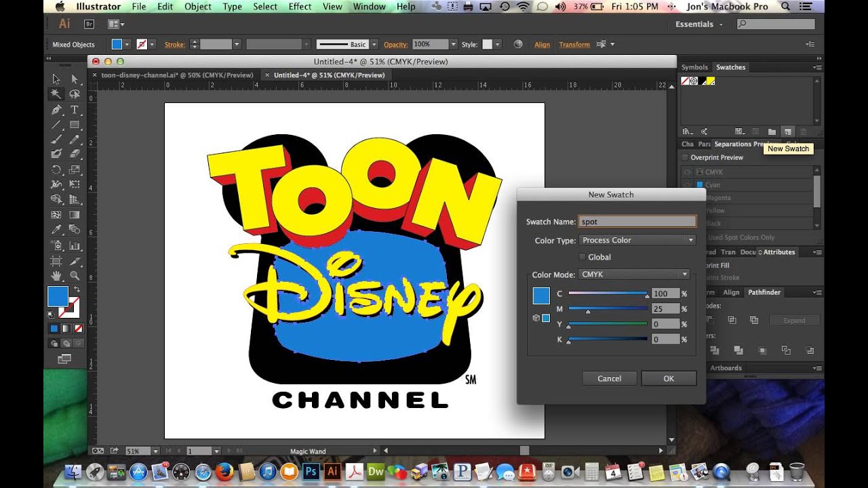This screenshot has width=868, height=488.
Task: Select the Pencil tool
Action: 75,140
